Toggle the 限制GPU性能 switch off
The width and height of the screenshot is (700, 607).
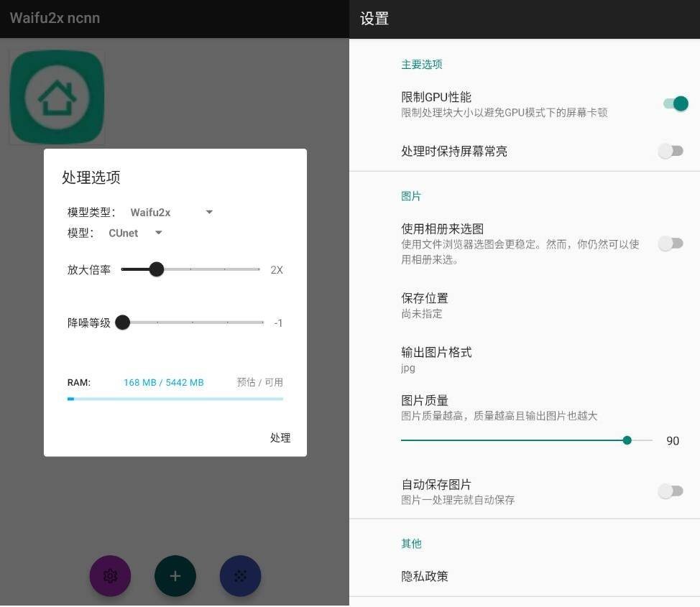point(675,104)
